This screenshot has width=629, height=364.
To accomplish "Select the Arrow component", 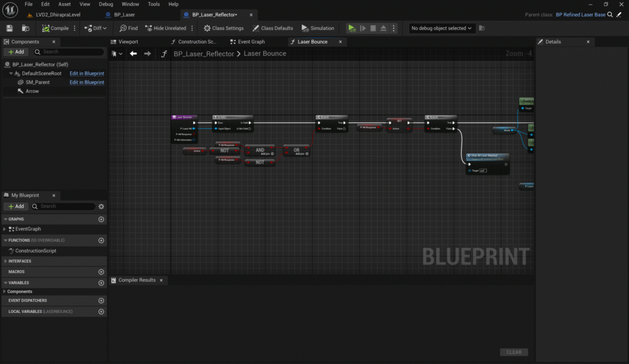I will click(32, 91).
